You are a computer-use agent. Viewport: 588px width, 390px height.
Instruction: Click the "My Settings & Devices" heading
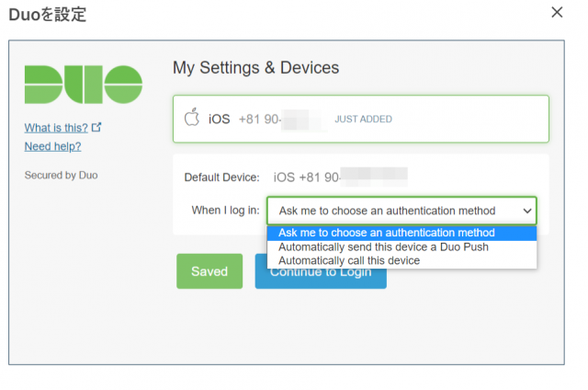click(256, 68)
